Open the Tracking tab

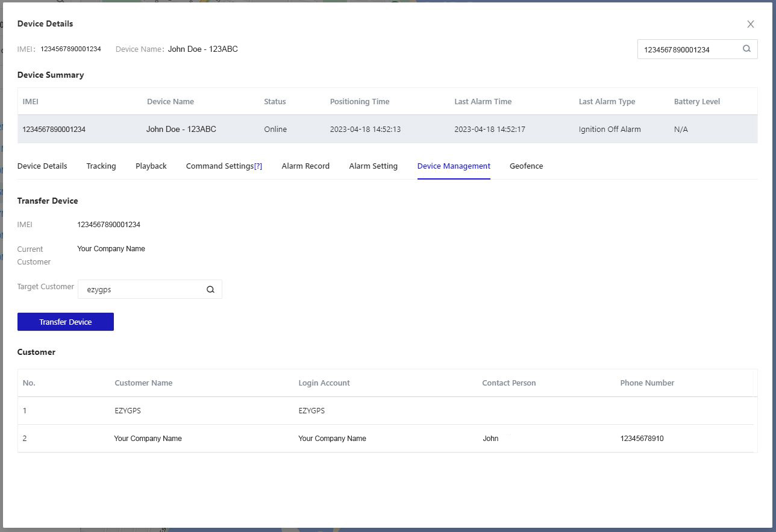[101, 166]
